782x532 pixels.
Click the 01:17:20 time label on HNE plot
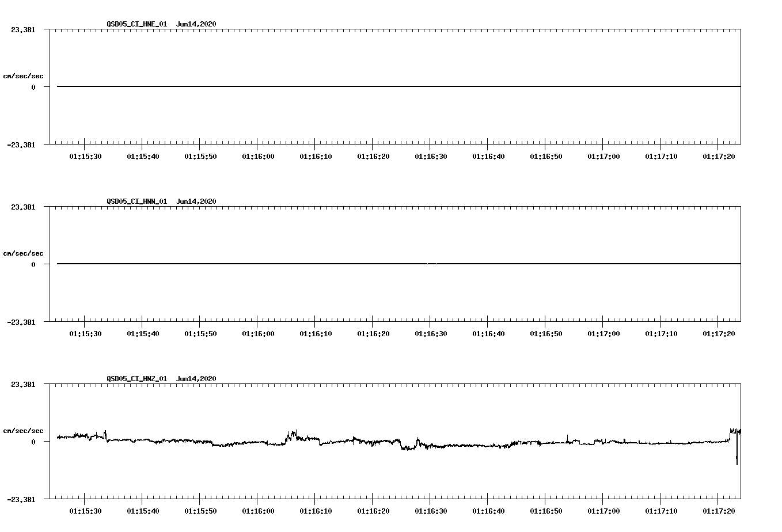pos(719,157)
